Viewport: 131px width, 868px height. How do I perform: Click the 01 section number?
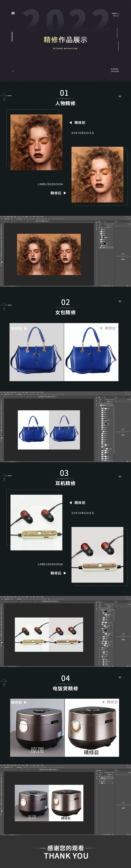click(x=64, y=93)
